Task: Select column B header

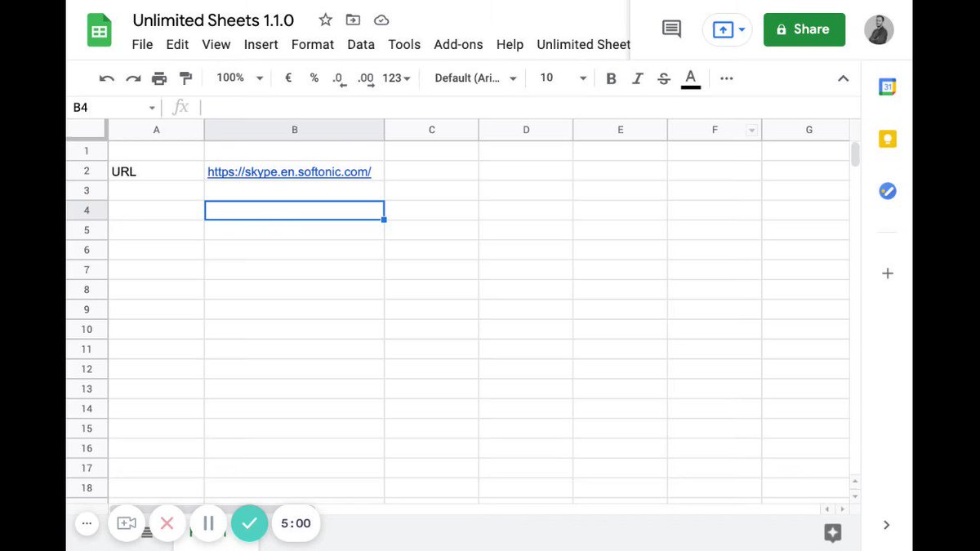Action: point(294,130)
